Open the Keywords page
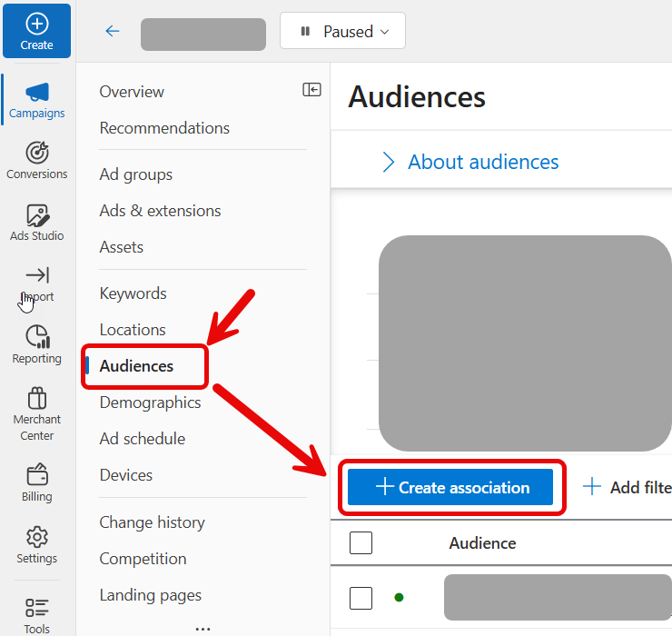The height and width of the screenshot is (636, 672). coord(133,293)
